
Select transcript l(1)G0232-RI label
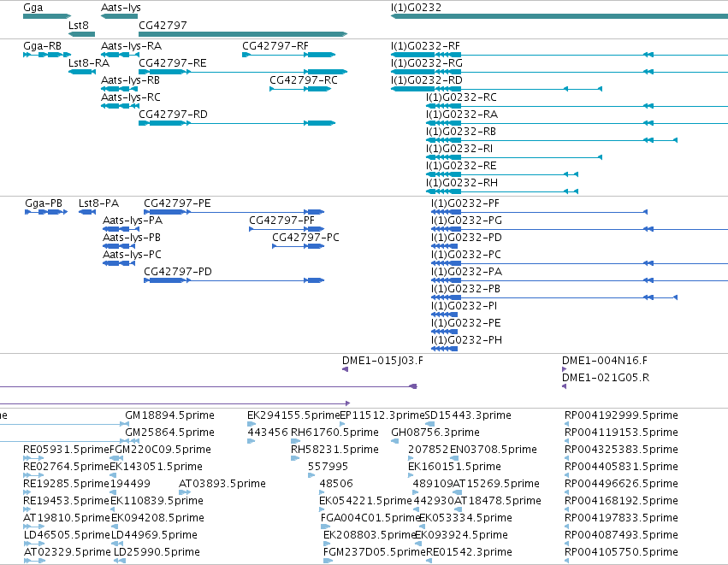pyautogui.click(x=459, y=149)
